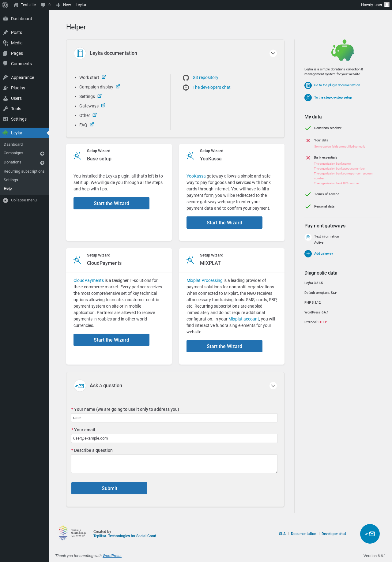Open Dashboard in the WordPress main menu
The image size is (392, 562).
point(24,19)
